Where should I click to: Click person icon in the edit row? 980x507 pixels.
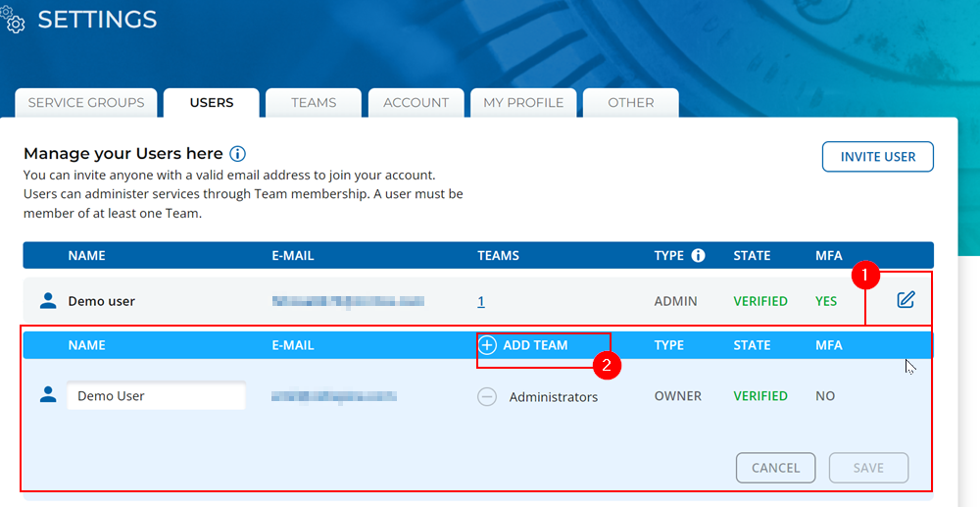coord(47,395)
